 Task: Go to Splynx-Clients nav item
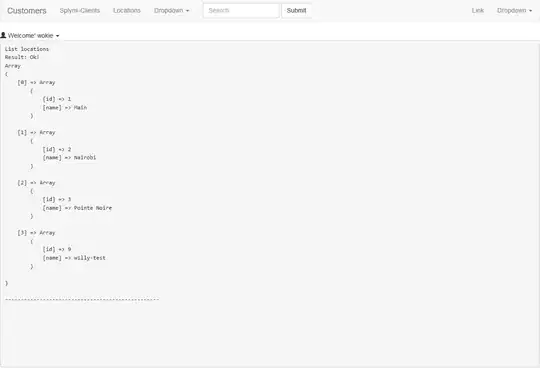point(80,11)
